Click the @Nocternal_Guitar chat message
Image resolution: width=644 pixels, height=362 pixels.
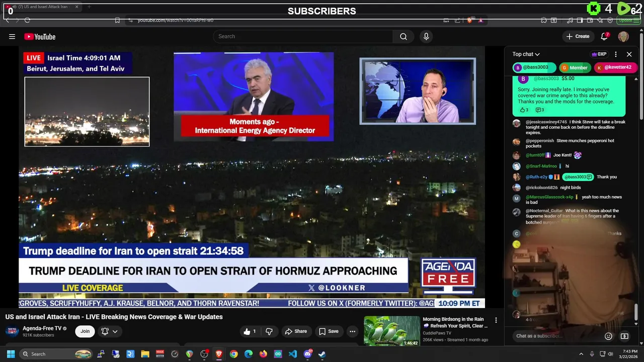[573, 216]
